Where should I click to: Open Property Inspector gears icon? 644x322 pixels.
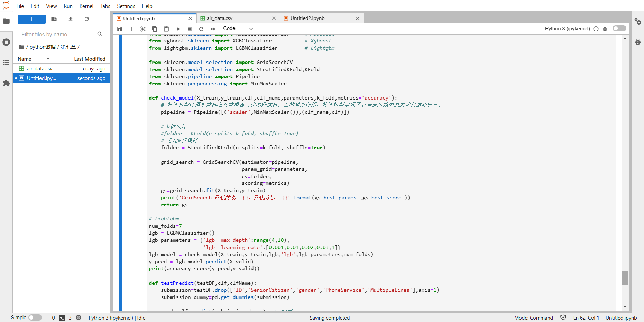point(638,21)
